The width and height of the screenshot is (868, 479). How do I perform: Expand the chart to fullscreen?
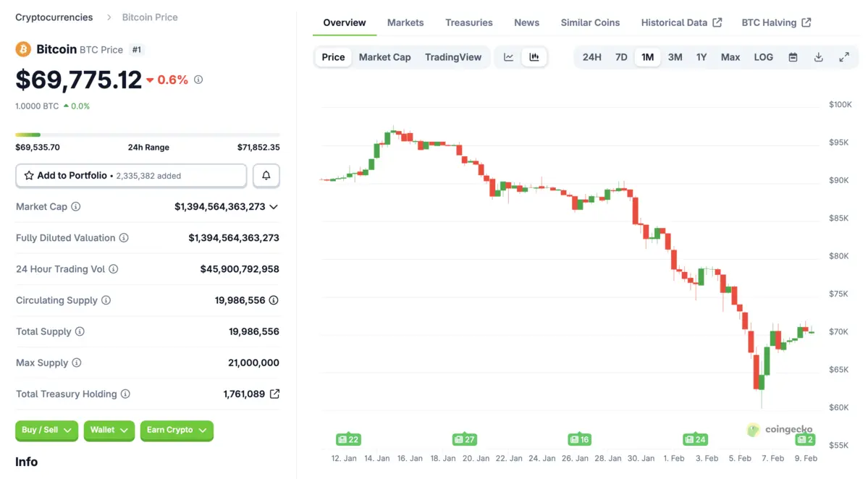844,57
